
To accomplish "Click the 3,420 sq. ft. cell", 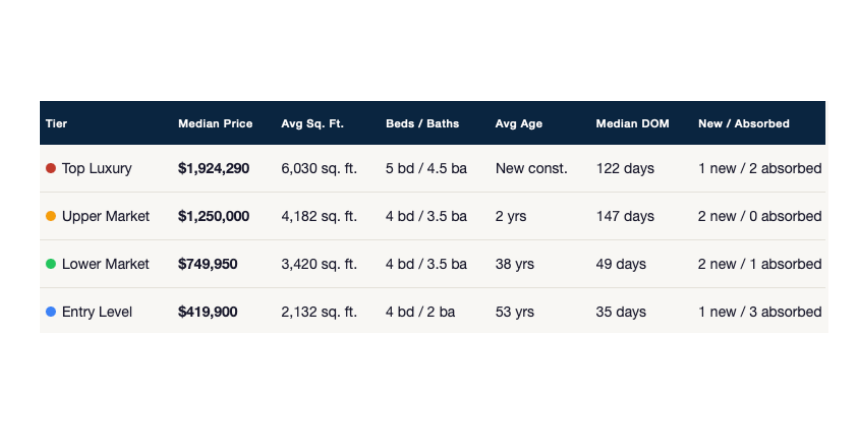I will (319, 264).
